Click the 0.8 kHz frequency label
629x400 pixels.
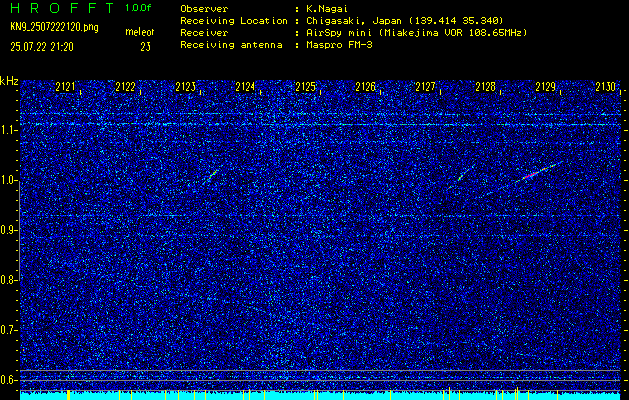[8, 280]
